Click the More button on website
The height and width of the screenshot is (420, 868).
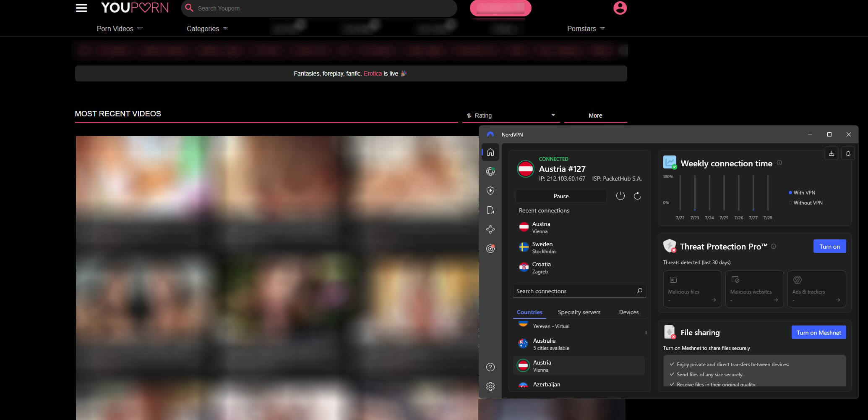(x=595, y=115)
